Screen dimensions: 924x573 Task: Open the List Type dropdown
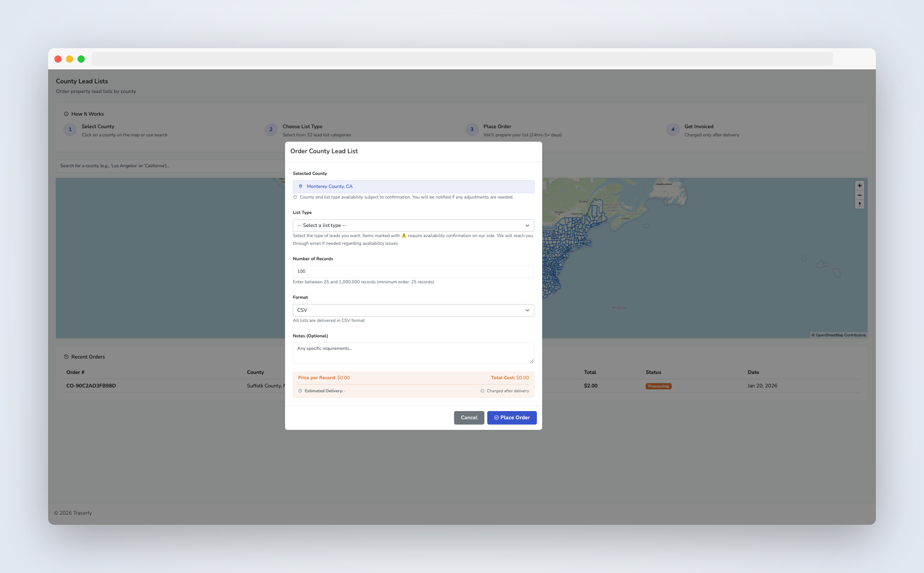413,225
